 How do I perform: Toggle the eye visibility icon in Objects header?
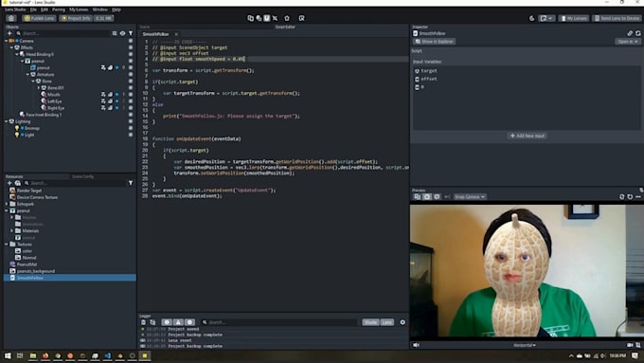click(122, 33)
